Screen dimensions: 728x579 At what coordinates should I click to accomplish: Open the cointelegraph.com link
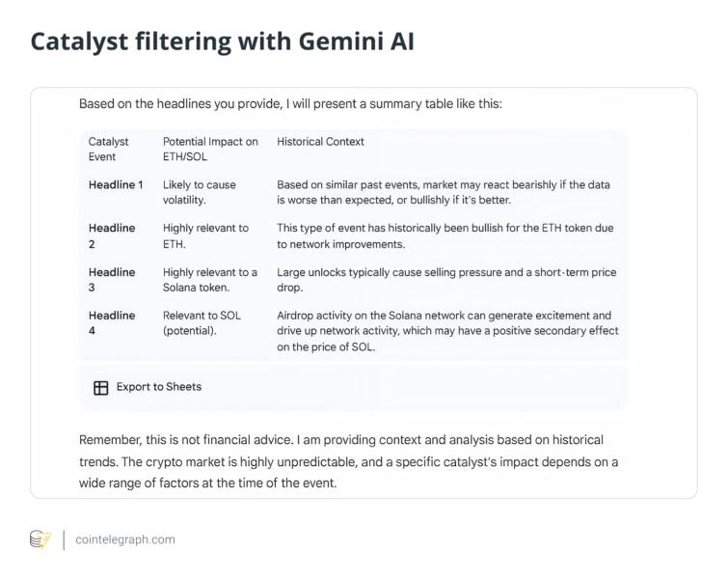tap(125, 539)
